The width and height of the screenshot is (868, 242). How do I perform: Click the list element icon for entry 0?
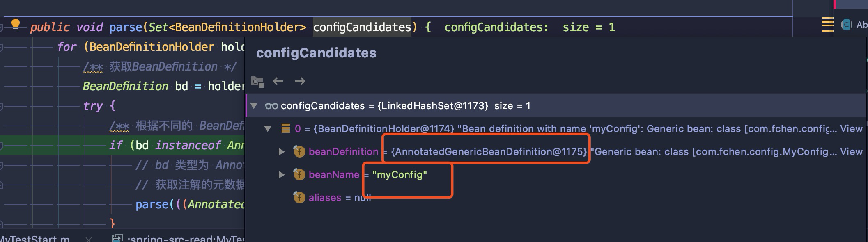point(286,129)
